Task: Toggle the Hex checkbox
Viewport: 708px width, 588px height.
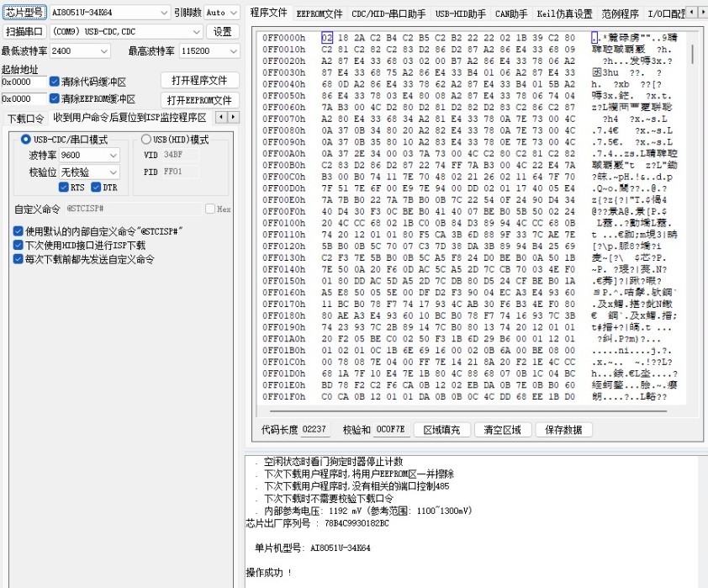Action: pyautogui.click(x=210, y=209)
